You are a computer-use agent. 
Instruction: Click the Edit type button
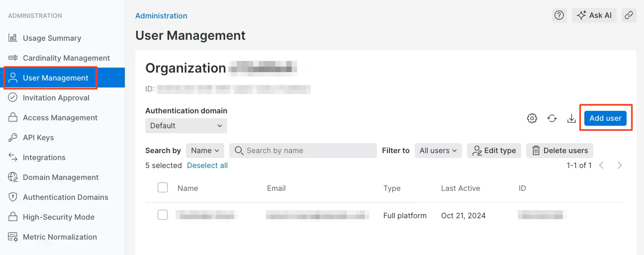point(494,151)
